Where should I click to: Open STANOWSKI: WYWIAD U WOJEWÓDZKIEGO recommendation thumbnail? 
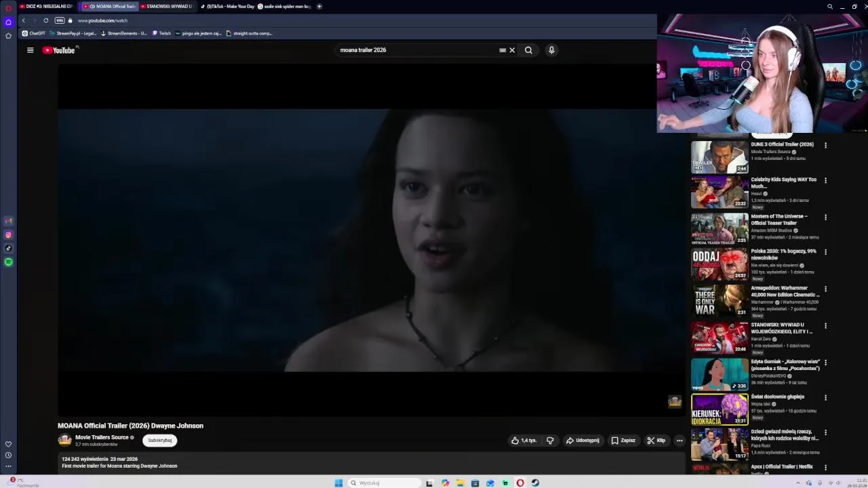[719, 338]
